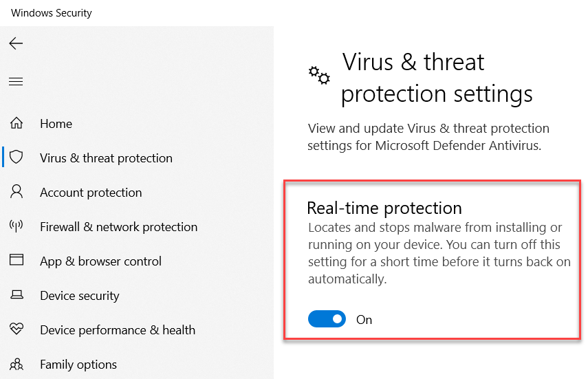Click the App & browser control window icon
Viewport: 588px width, 379px height.
(x=17, y=261)
